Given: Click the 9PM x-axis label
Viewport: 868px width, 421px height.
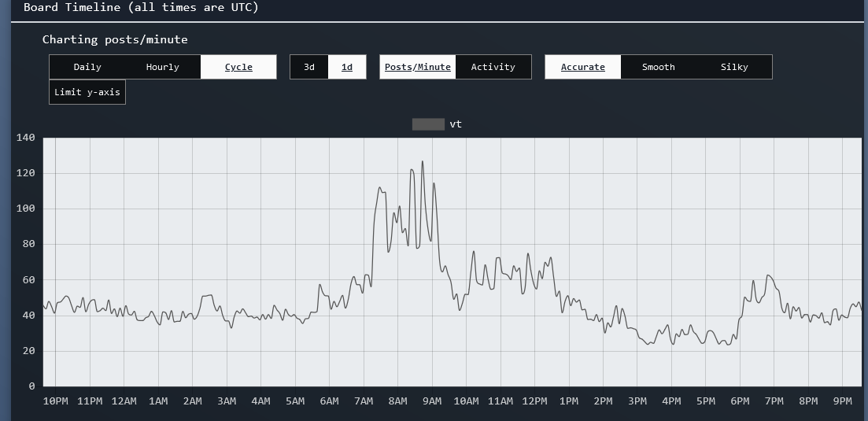Looking at the screenshot, I should click(x=843, y=401).
